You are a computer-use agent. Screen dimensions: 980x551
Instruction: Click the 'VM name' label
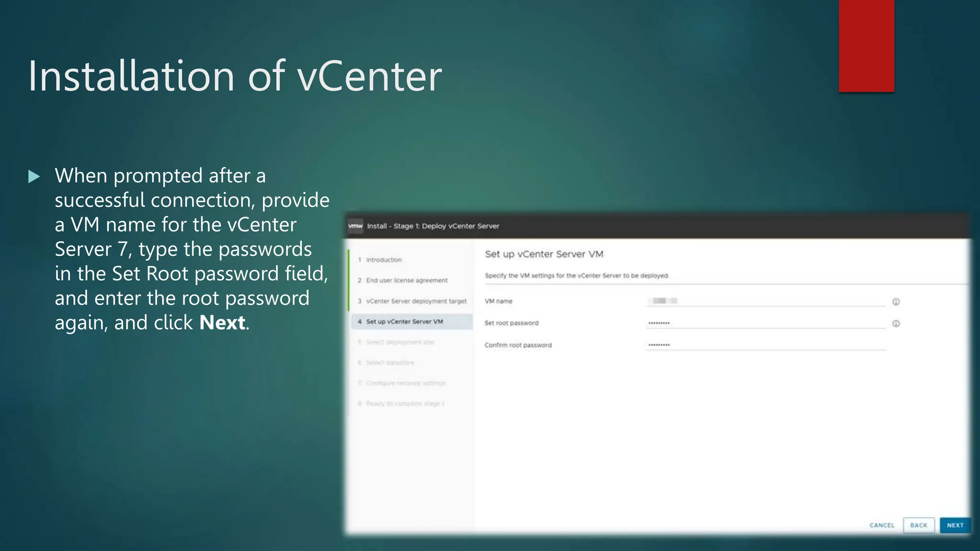pos(498,301)
